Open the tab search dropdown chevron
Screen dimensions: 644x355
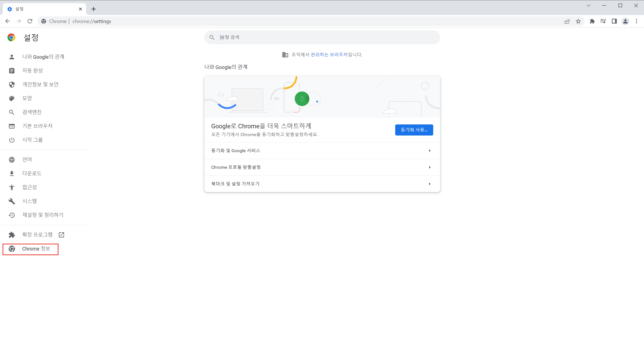click(x=589, y=6)
